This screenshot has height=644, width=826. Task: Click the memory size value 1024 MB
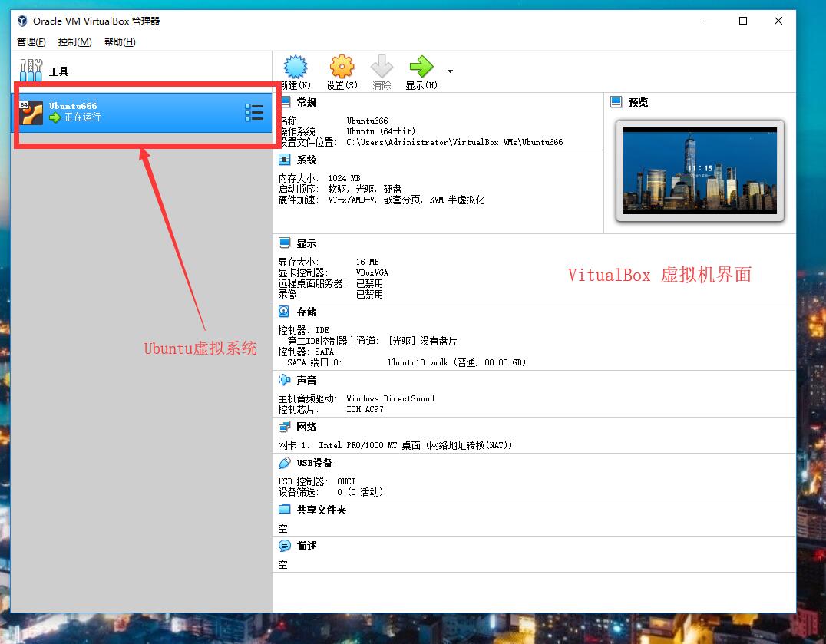pos(344,178)
